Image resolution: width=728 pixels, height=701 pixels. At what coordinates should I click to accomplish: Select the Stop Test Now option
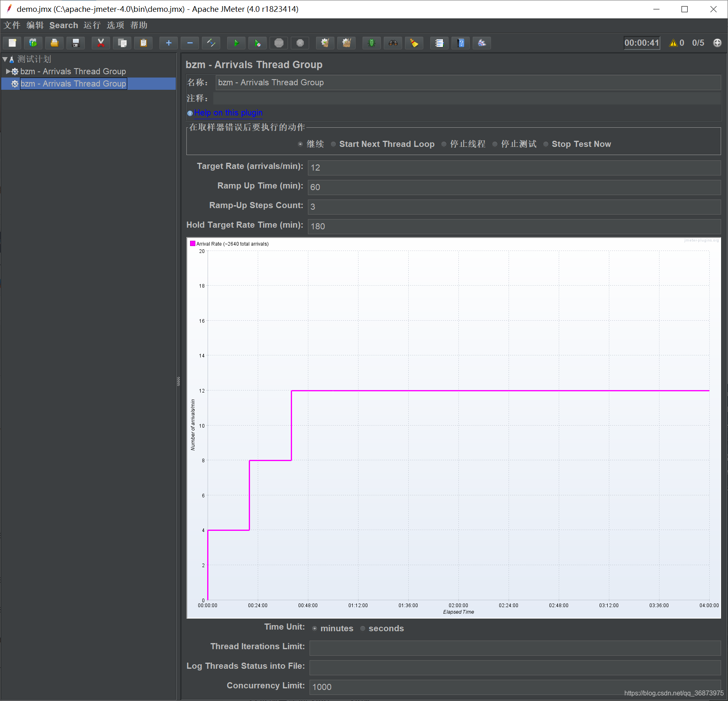577,144
